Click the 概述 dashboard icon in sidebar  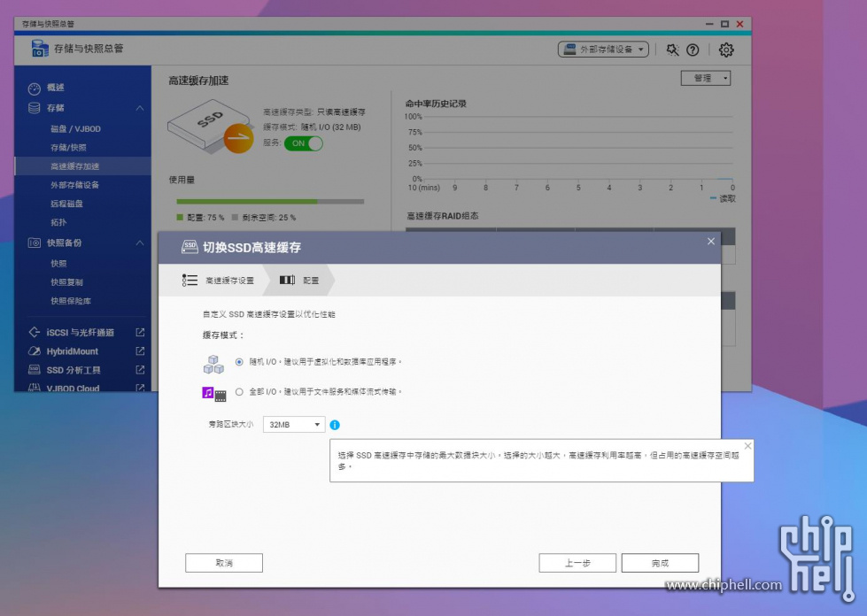35,88
